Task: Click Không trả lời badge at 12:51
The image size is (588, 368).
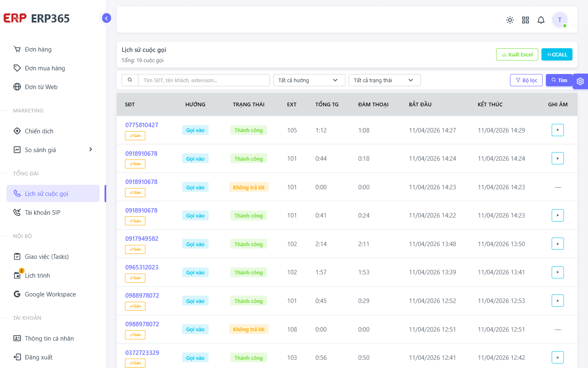Action: (249, 329)
